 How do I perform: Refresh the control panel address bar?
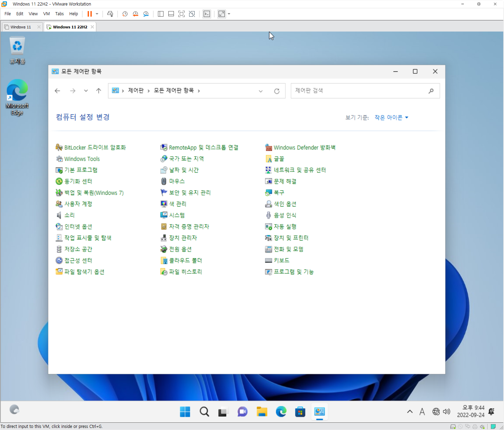click(277, 91)
